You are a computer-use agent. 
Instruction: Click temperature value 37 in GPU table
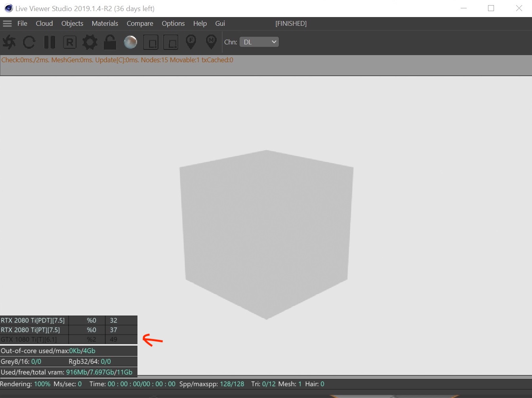(x=114, y=330)
